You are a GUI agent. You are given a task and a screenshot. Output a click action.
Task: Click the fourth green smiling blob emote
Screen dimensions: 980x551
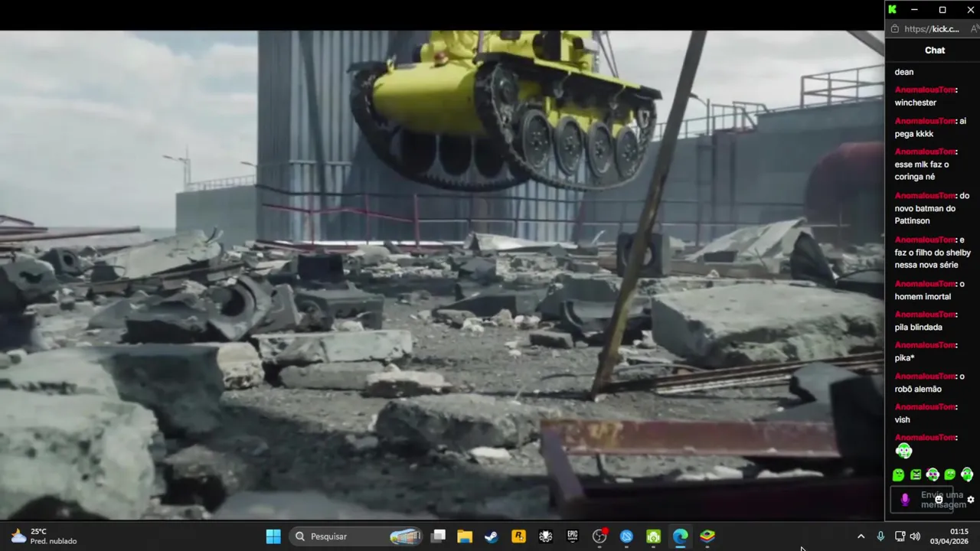pyautogui.click(x=950, y=474)
